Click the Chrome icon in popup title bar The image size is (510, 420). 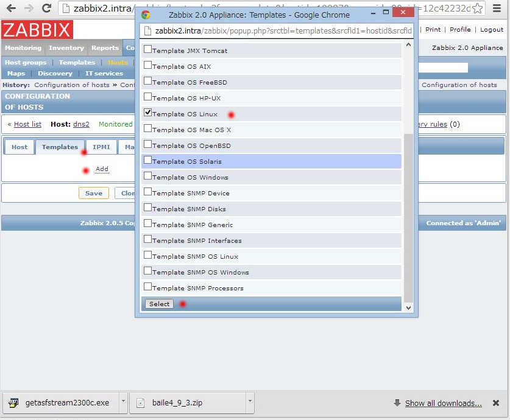[x=146, y=15]
